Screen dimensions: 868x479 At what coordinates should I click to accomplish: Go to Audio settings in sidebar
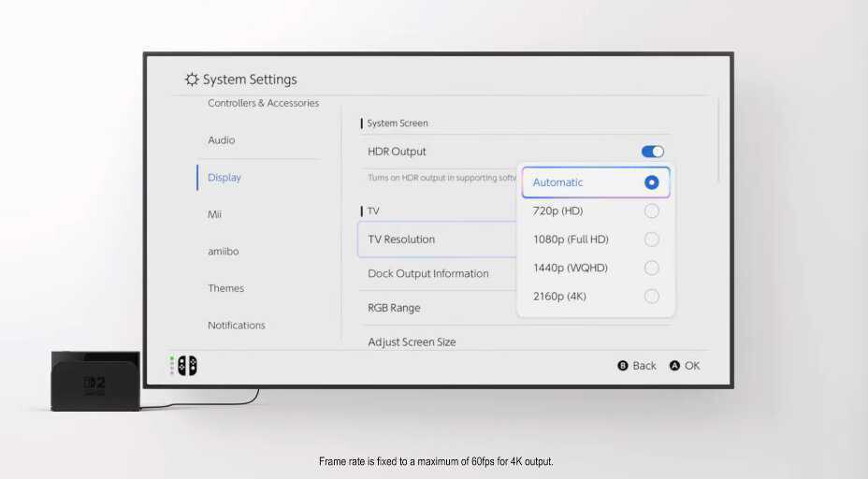click(x=222, y=140)
